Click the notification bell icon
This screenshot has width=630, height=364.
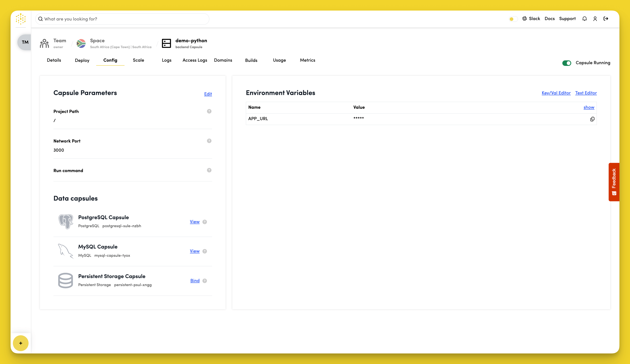click(585, 19)
